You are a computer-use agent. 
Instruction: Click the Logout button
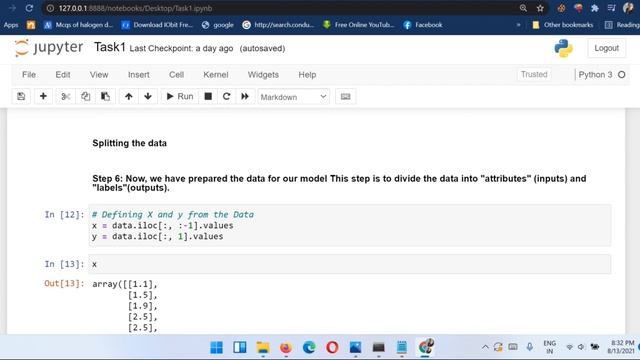point(607,48)
